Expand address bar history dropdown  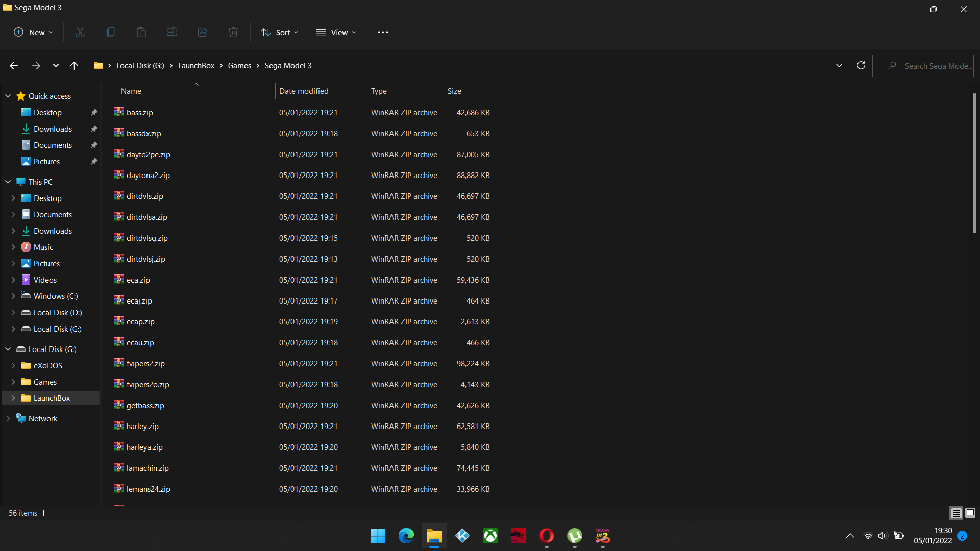(x=839, y=66)
